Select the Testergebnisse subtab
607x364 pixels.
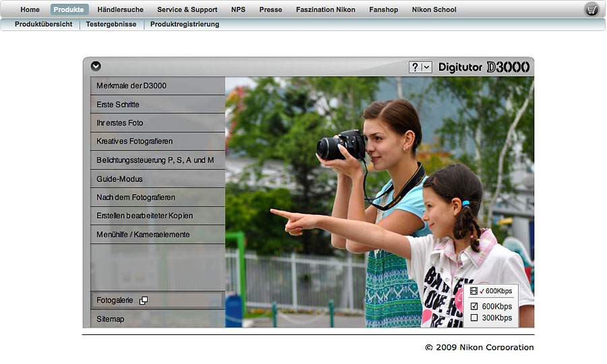click(111, 24)
